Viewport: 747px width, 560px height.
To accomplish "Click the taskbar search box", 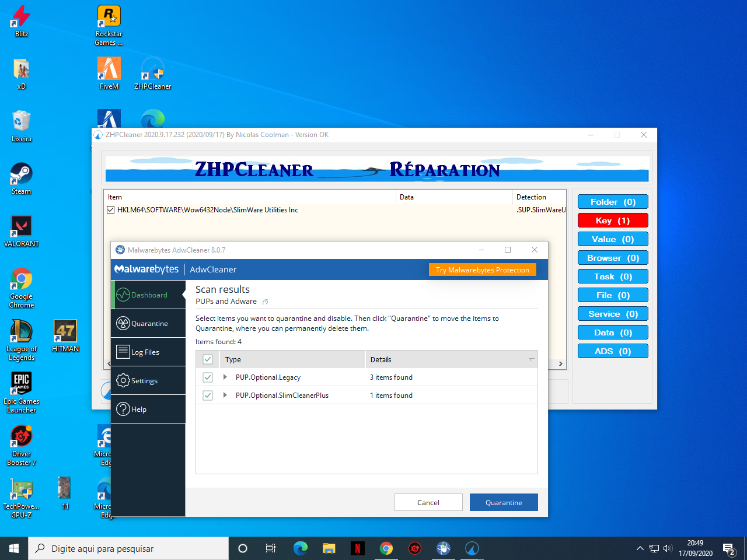I will coord(128,548).
